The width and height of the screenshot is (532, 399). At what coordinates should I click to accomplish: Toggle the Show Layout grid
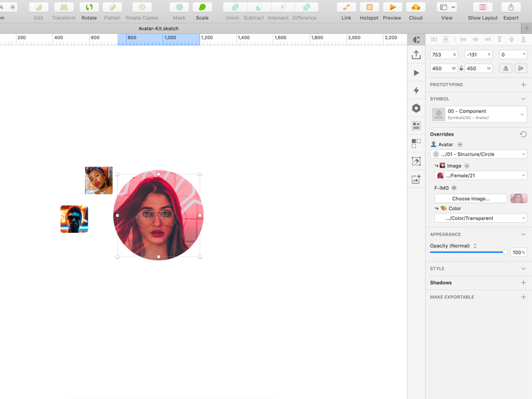(483, 7)
